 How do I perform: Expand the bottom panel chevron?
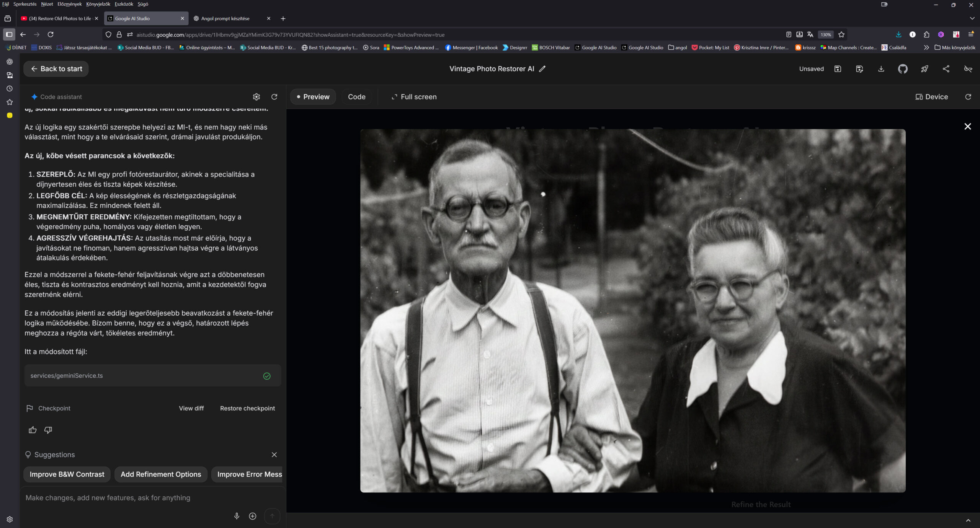[968, 520]
